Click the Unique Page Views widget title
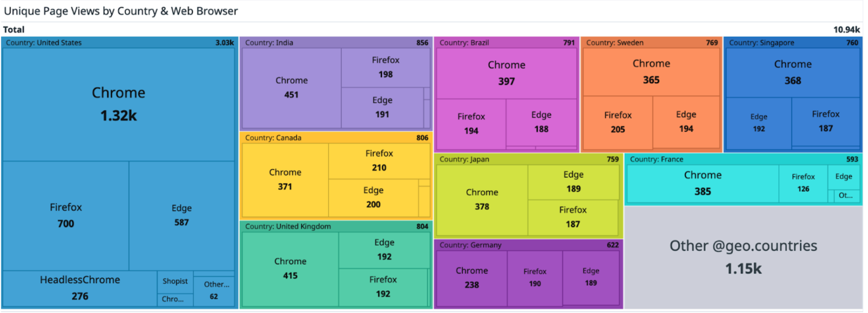This screenshot has height=313, width=868. pyautogui.click(x=121, y=11)
